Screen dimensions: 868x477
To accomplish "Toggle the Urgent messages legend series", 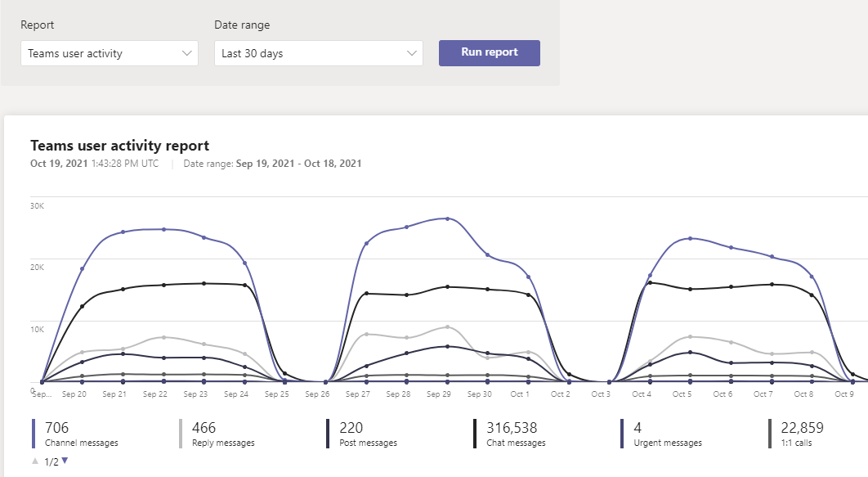I will [x=662, y=434].
